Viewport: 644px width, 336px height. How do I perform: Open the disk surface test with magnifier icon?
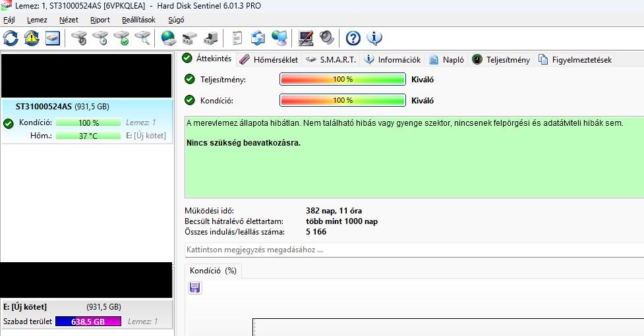(142, 38)
